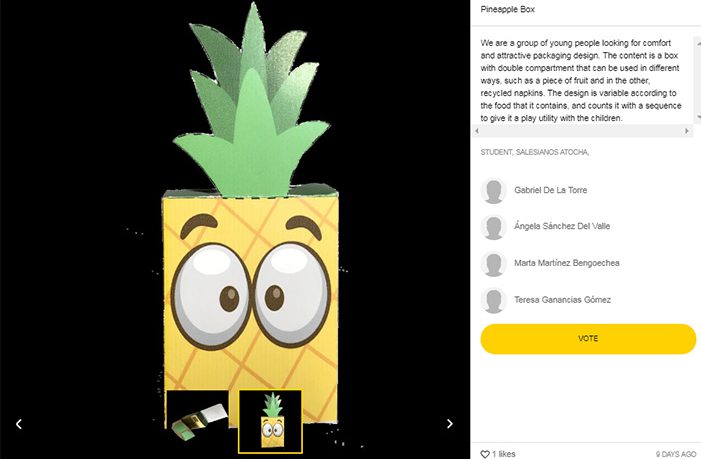The image size is (701, 459).
Task: Advance to the next image arrow
Action: pyautogui.click(x=450, y=424)
